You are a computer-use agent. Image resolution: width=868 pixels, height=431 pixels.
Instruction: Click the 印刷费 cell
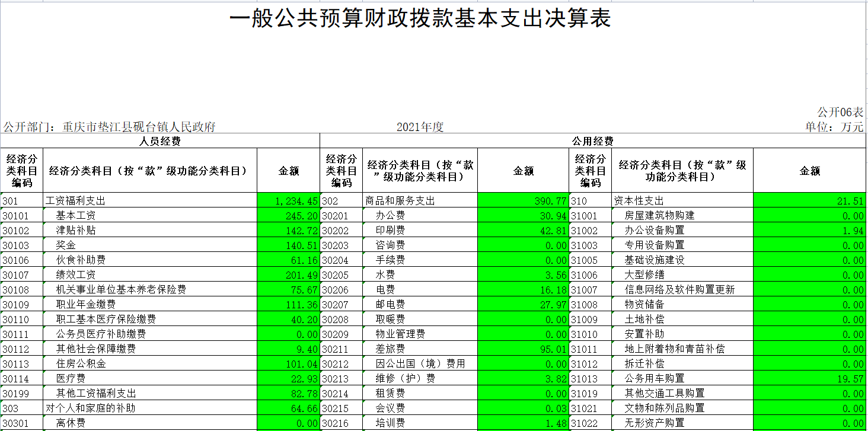(x=420, y=230)
